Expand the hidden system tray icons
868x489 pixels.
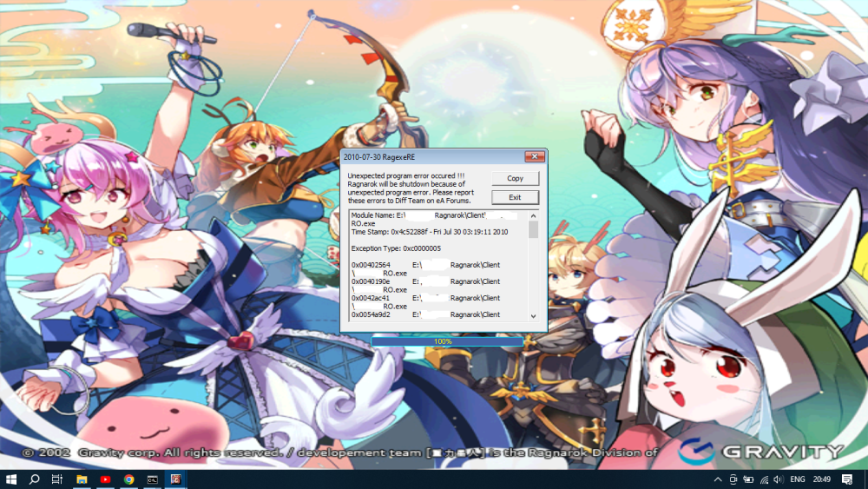(718, 479)
